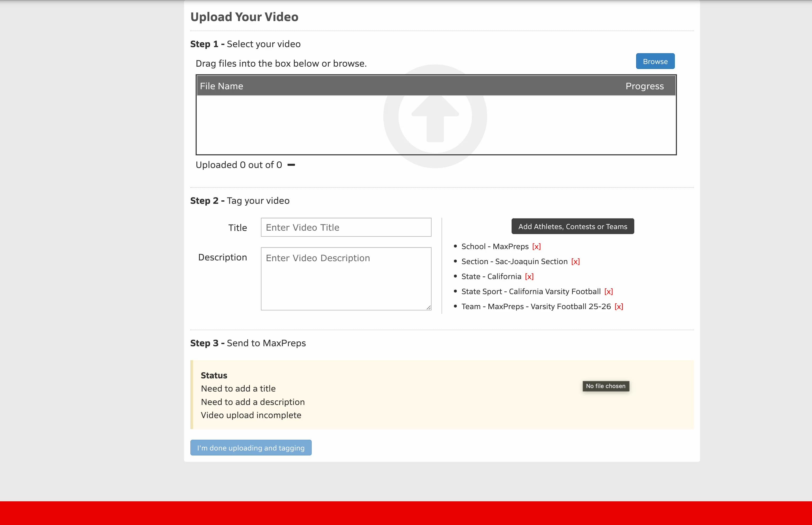Click the Progress column header

[x=644, y=86]
